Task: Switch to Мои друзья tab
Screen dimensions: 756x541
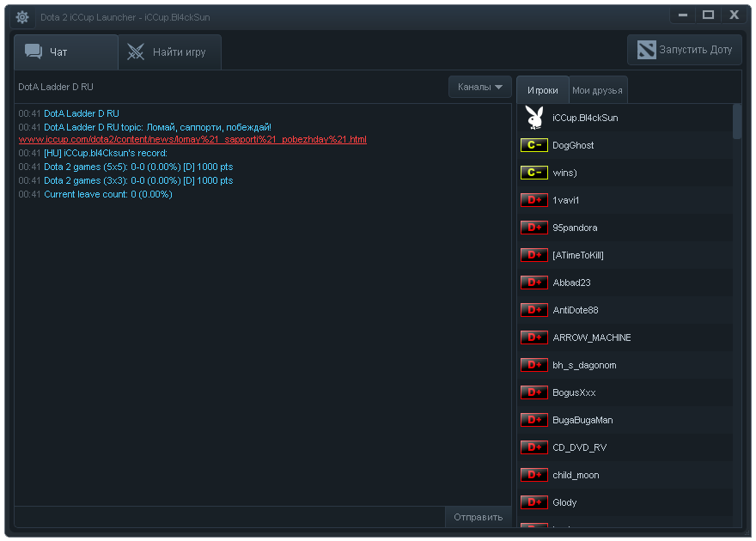Action: [597, 90]
